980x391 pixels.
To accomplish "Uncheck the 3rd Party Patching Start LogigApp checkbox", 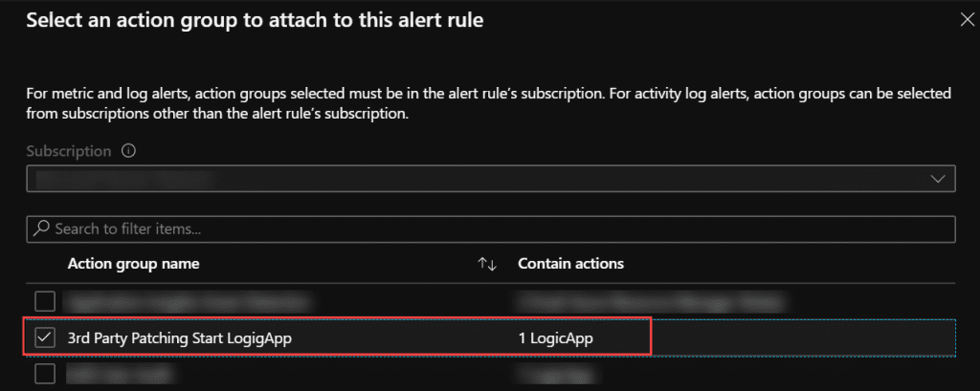I will (x=44, y=337).
